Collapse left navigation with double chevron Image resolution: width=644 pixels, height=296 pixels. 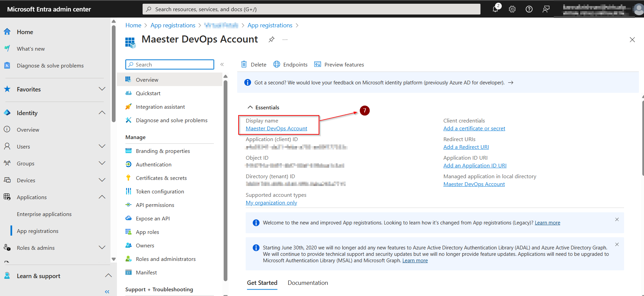pyautogui.click(x=107, y=292)
